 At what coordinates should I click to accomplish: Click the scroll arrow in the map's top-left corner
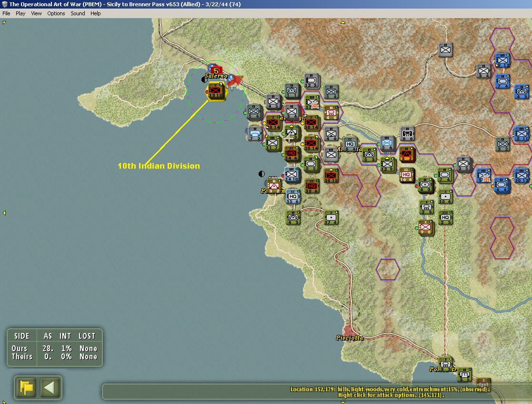(x=4, y=22)
